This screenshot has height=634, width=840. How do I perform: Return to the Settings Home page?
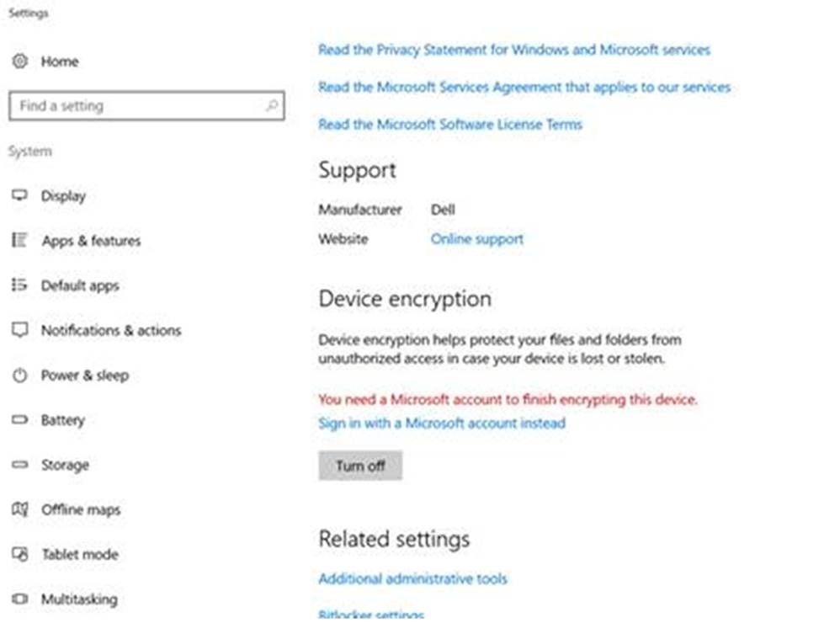click(61, 61)
